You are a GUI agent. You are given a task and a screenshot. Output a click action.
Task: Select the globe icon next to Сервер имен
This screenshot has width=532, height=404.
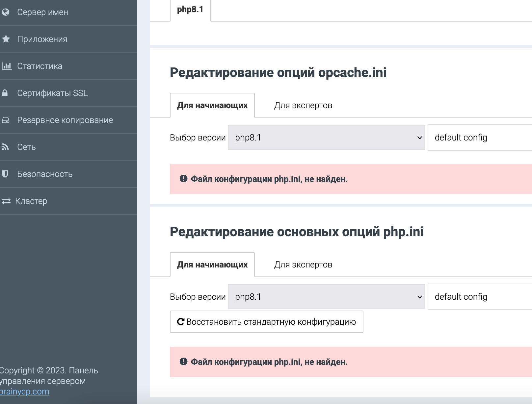point(6,12)
